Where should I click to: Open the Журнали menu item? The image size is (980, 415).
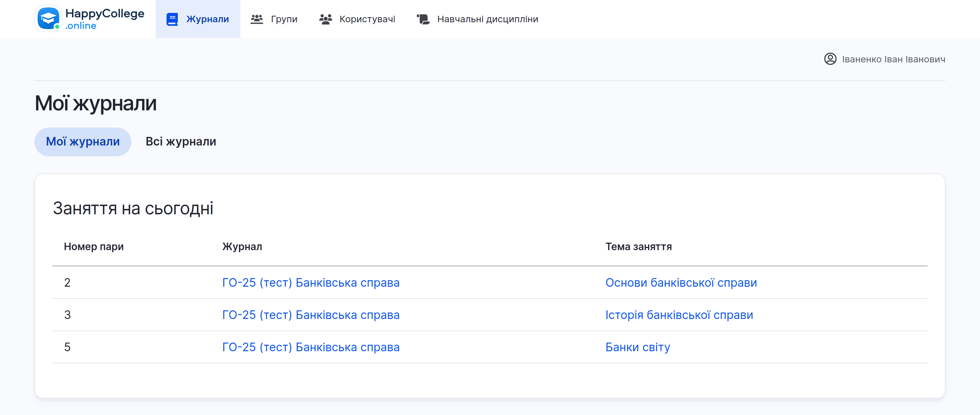(207, 19)
